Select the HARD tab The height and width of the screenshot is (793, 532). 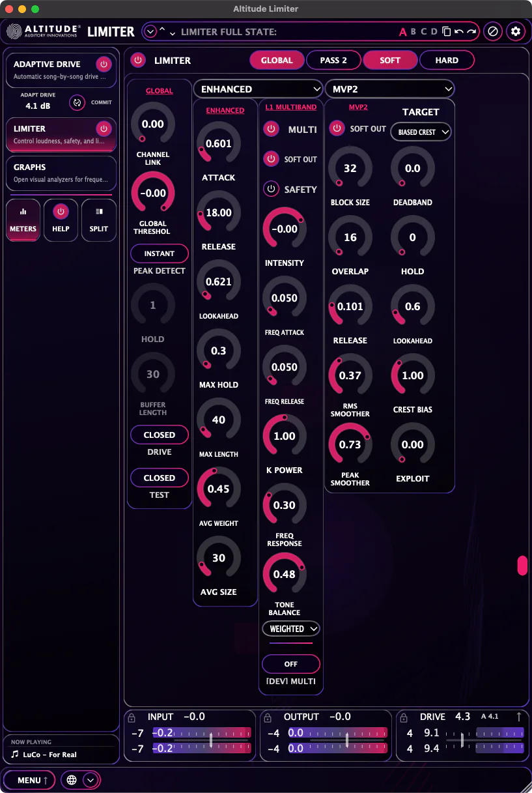point(447,60)
